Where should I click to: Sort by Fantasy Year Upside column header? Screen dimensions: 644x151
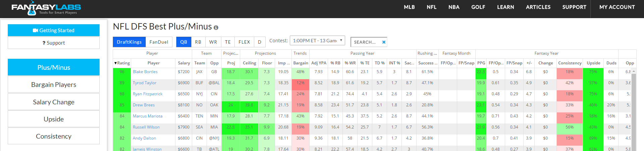coord(593,63)
